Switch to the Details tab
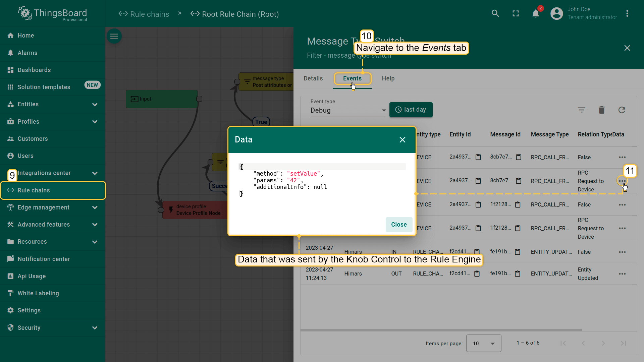Viewport: 644px width, 362px height. point(313,78)
